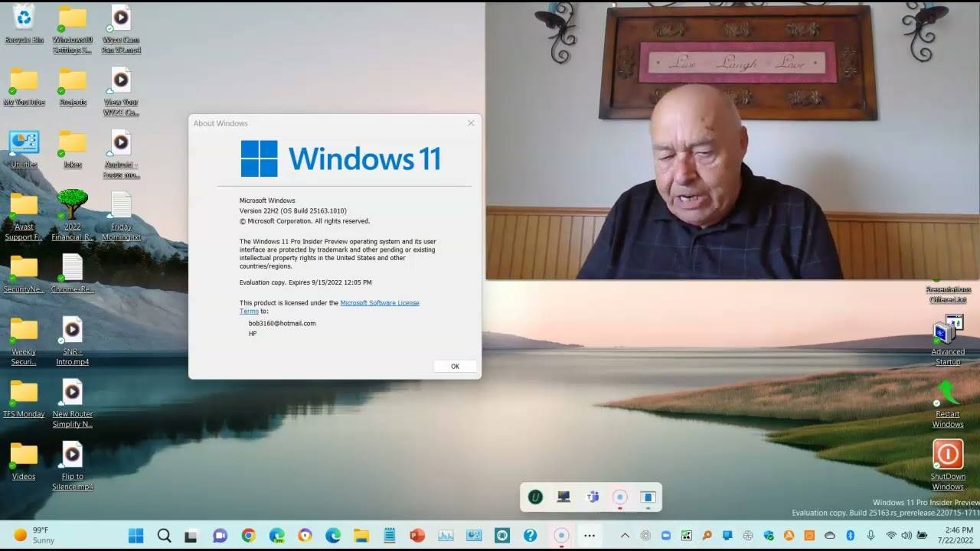Click the microphone tray icon
The width and height of the screenshot is (980, 551).
tap(871, 536)
